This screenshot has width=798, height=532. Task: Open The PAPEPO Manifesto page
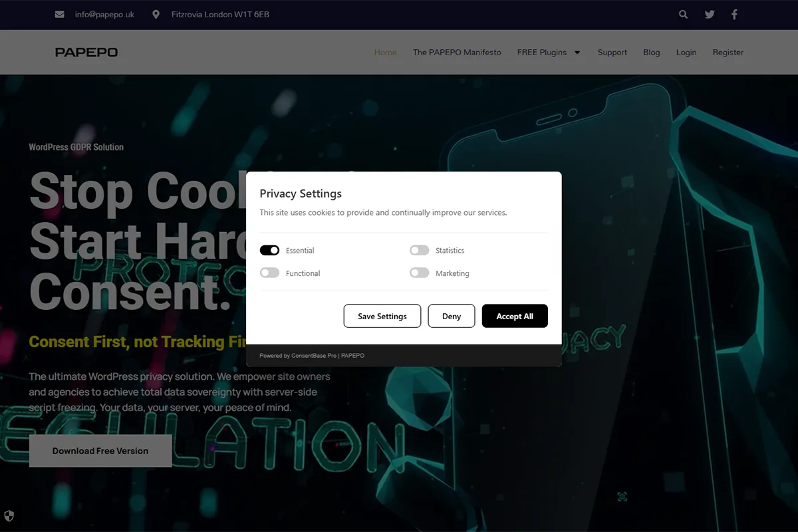457,53
